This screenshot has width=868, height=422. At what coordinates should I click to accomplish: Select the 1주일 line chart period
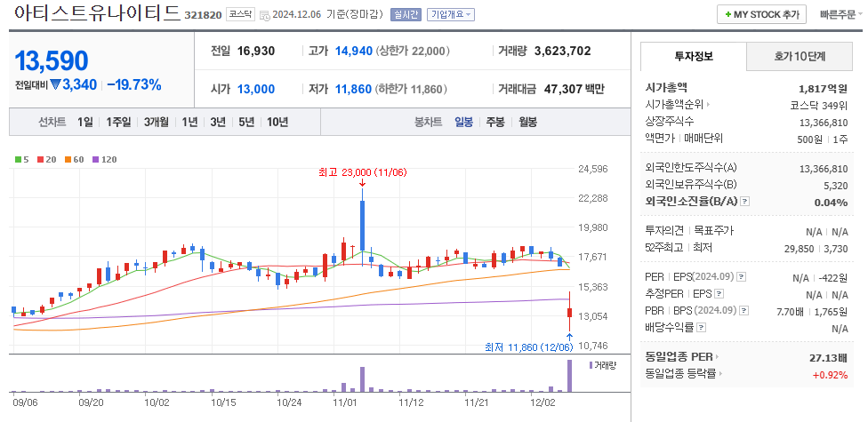[x=118, y=123]
